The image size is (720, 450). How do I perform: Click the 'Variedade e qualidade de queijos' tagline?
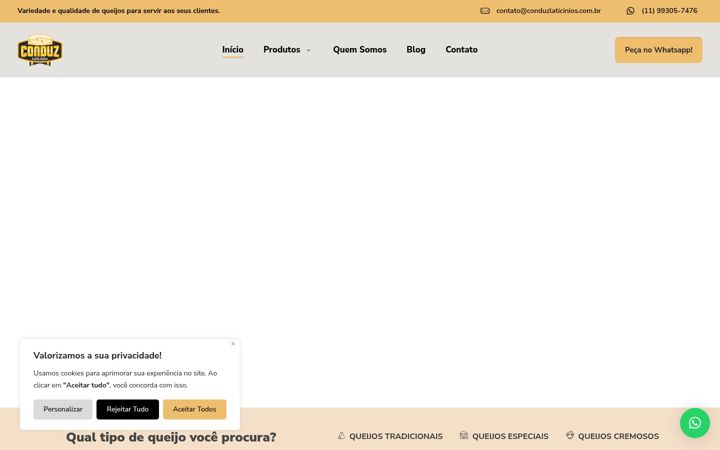click(118, 11)
